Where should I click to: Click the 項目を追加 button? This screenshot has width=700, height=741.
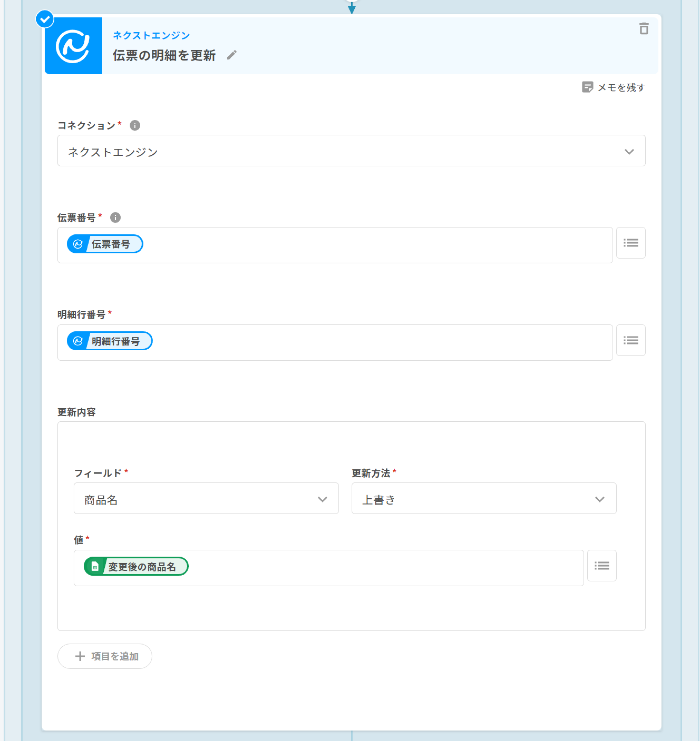click(105, 656)
